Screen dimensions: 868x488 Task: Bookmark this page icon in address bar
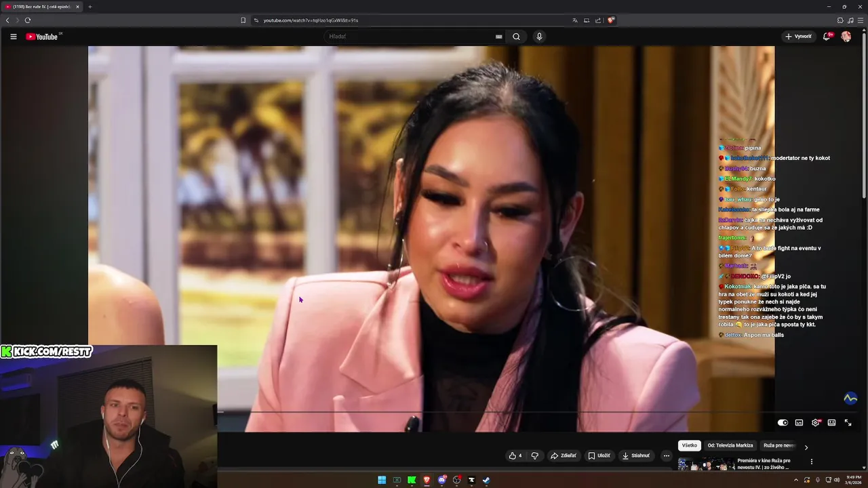[243, 20]
